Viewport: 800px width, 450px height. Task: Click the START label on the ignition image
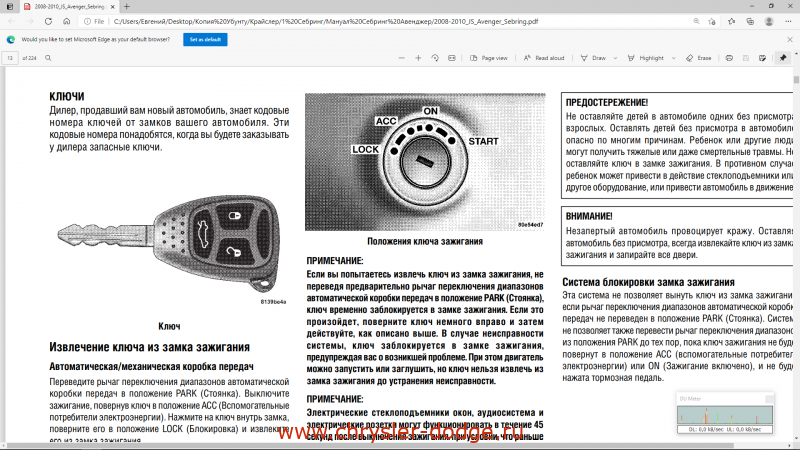coord(483,141)
